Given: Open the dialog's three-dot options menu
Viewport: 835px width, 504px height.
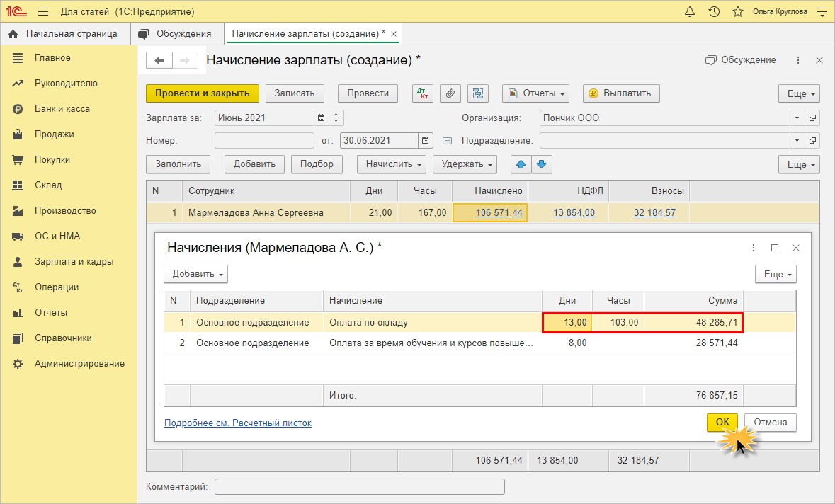Looking at the screenshot, I should [x=753, y=248].
